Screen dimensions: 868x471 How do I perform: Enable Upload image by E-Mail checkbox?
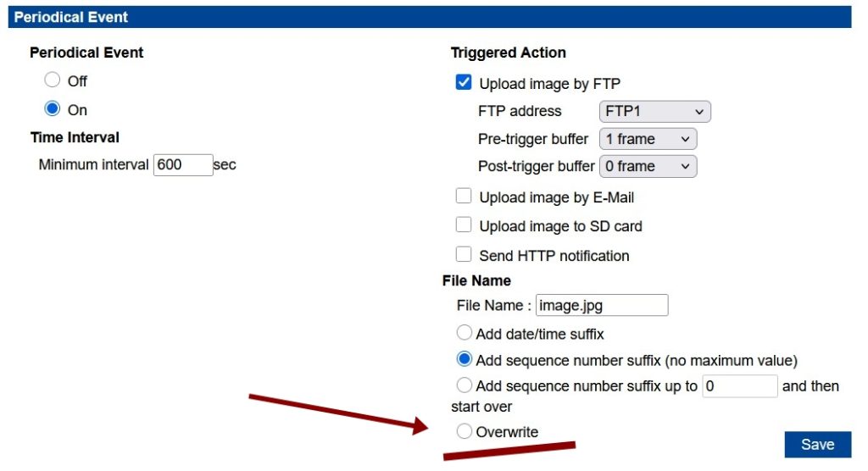coord(464,196)
